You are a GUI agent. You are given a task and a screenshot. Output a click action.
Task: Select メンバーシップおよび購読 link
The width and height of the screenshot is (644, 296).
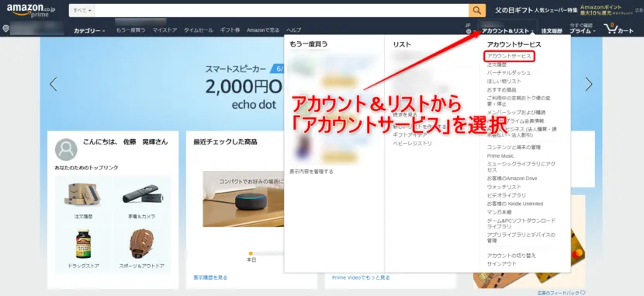click(x=516, y=112)
